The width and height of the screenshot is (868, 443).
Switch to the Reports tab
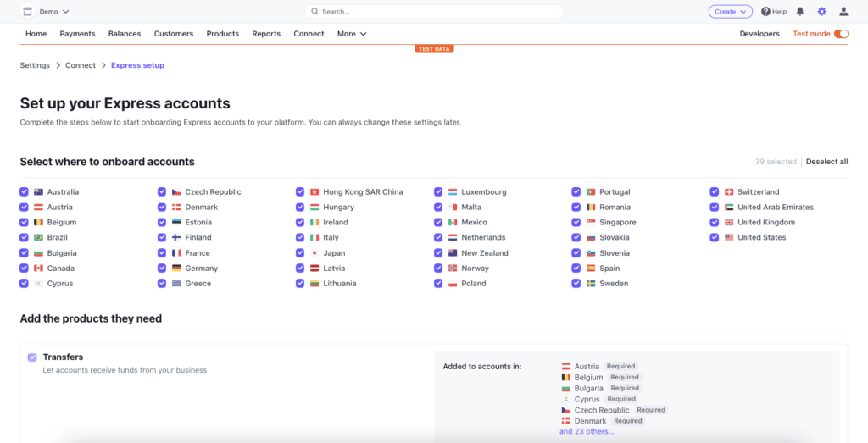click(x=266, y=34)
